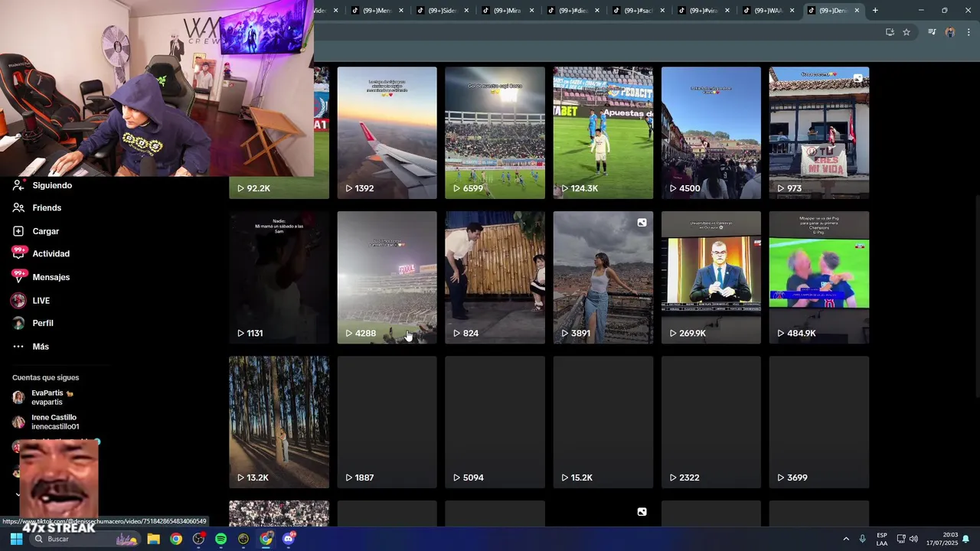This screenshot has width=980, height=551.
Task: Open the stadium video with 6599 views
Action: [x=495, y=132]
